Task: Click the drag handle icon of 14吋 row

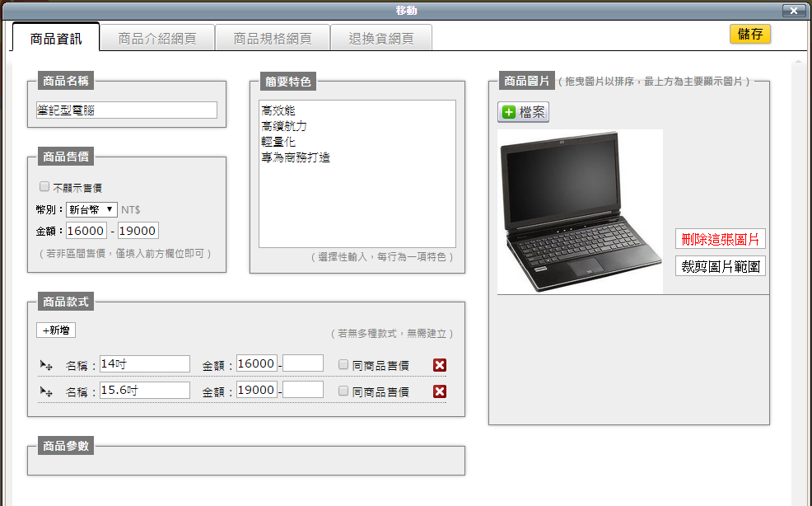Action: tap(46, 365)
